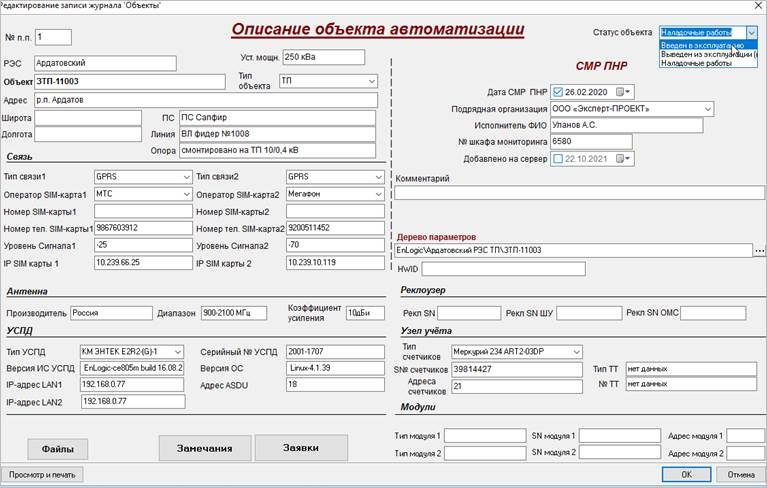Toggle the Дата СМР ПНР checkbox

(558, 92)
